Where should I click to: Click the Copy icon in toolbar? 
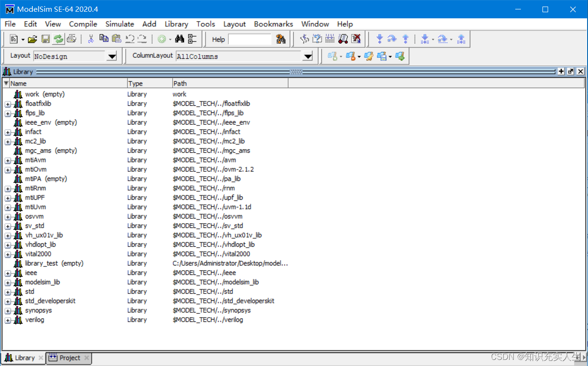(104, 39)
